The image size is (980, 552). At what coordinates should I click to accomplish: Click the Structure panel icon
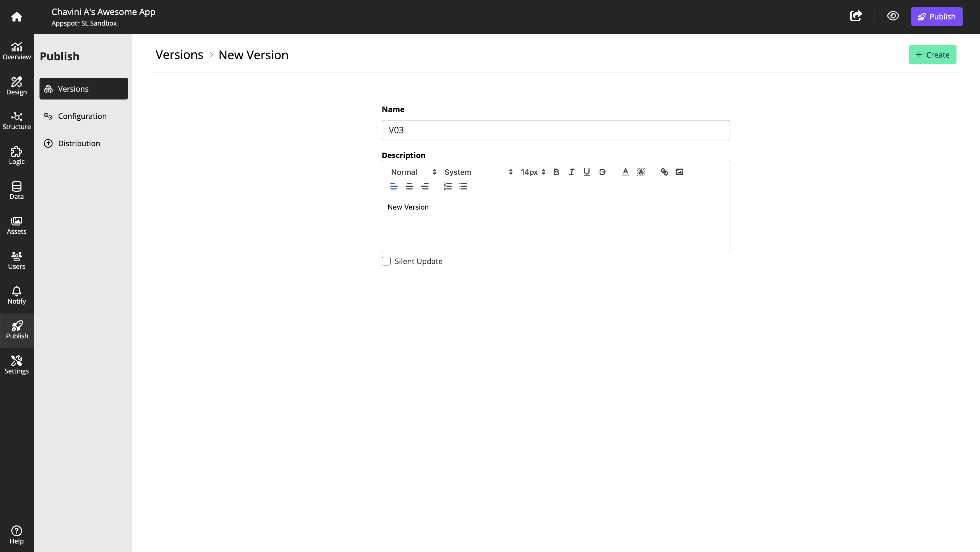(17, 121)
